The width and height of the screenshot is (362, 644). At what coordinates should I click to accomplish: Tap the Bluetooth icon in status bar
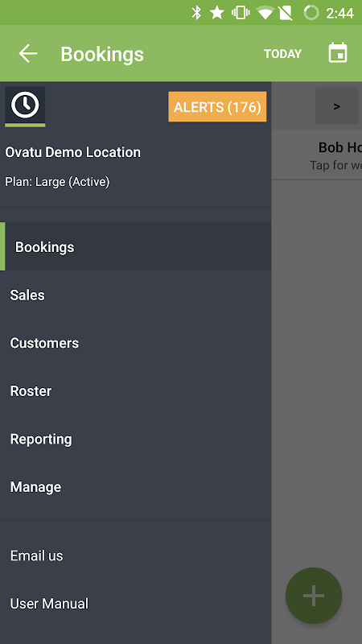[196, 13]
